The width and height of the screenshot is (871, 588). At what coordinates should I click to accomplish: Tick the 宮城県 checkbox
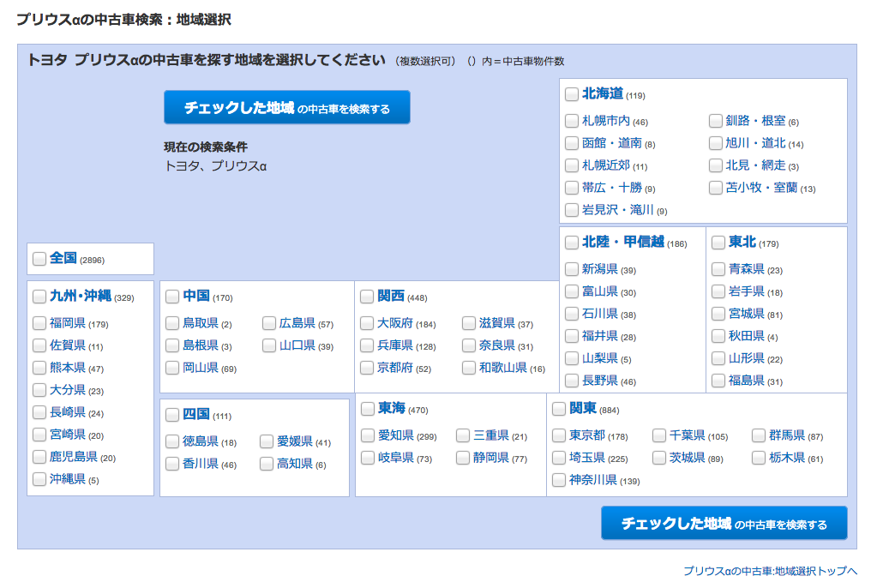pyautogui.click(x=718, y=314)
